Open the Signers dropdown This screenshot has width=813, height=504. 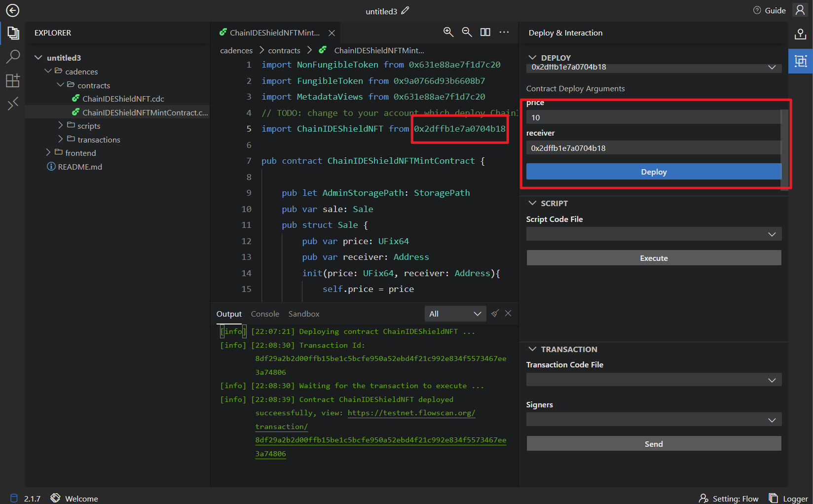654,420
